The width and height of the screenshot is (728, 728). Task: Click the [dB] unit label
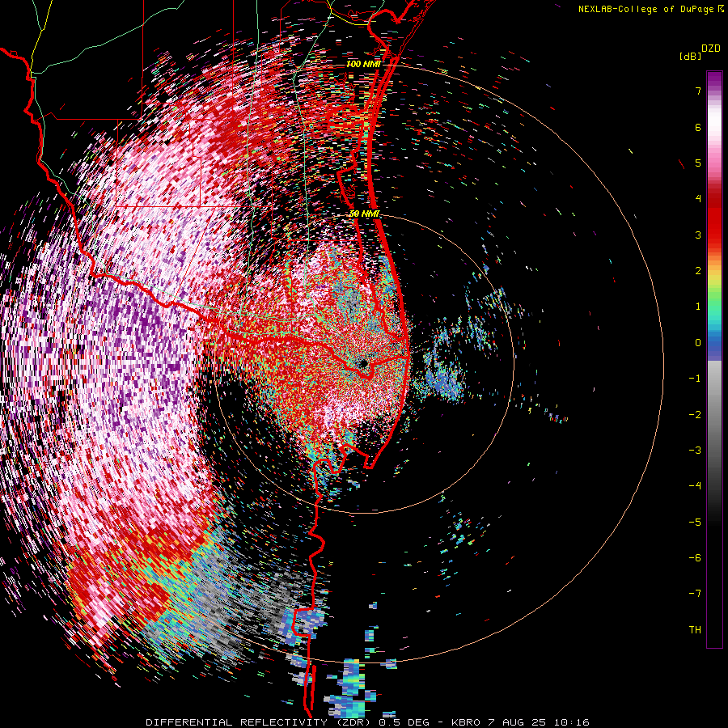(690, 57)
